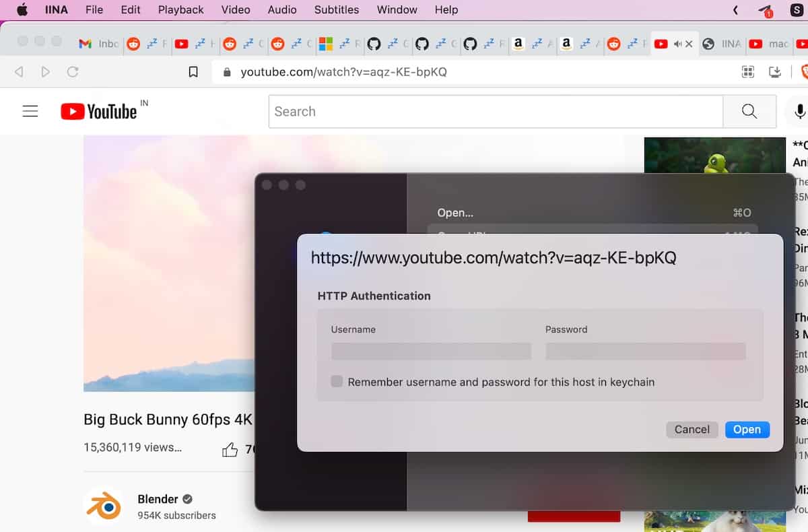Open the YouTube hamburger menu

(x=30, y=112)
